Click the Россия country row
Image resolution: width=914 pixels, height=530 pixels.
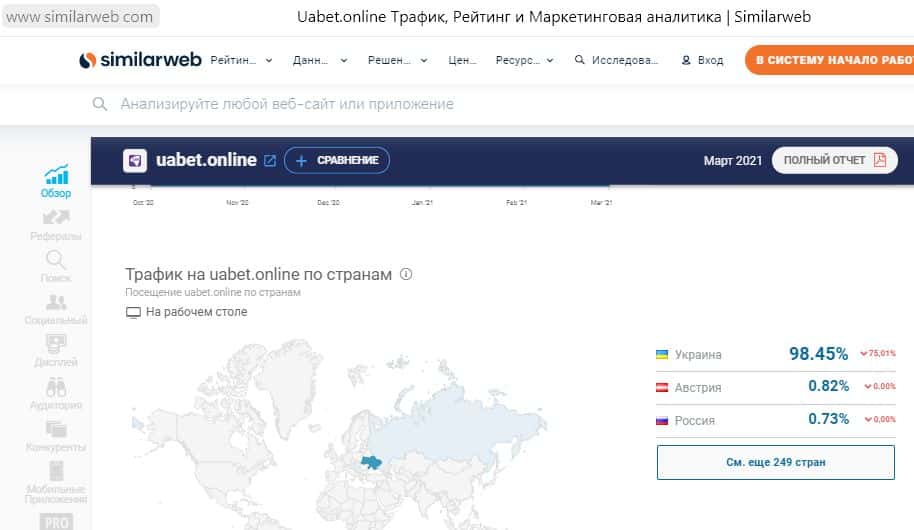tap(776, 420)
